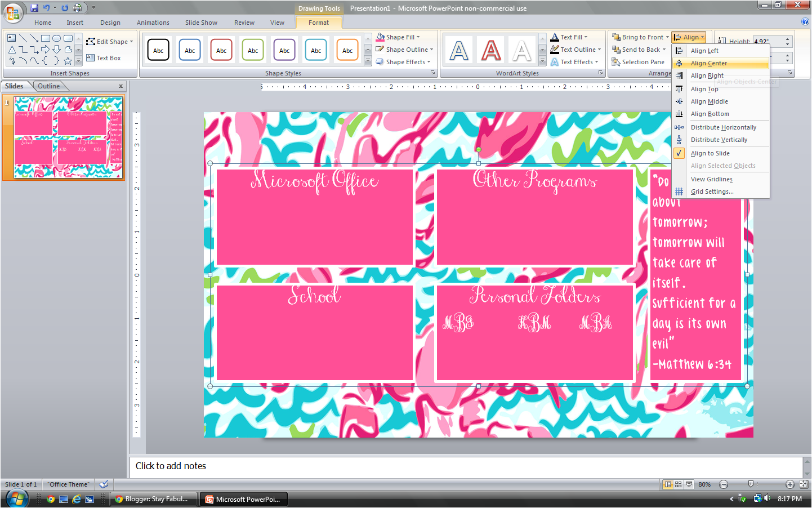
Task: Open Blogger Chrome window from taskbar
Action: click(154, 499)
